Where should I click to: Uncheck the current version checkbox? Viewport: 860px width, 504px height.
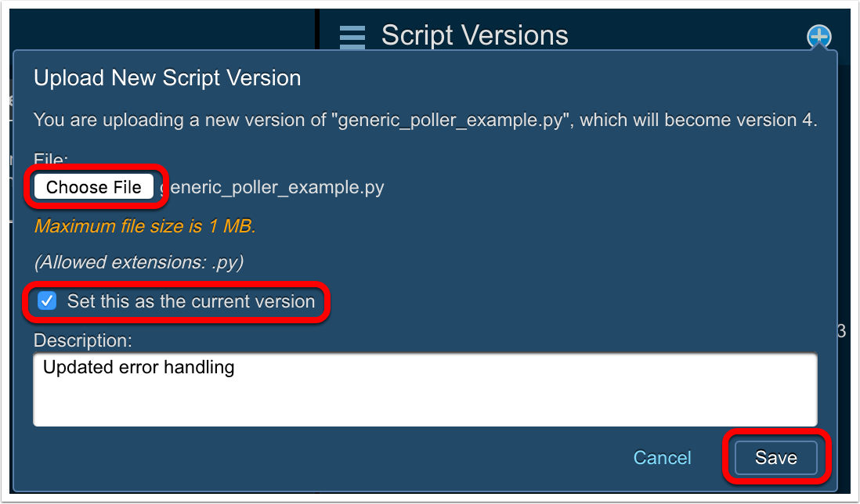click(x=48, y=301)
